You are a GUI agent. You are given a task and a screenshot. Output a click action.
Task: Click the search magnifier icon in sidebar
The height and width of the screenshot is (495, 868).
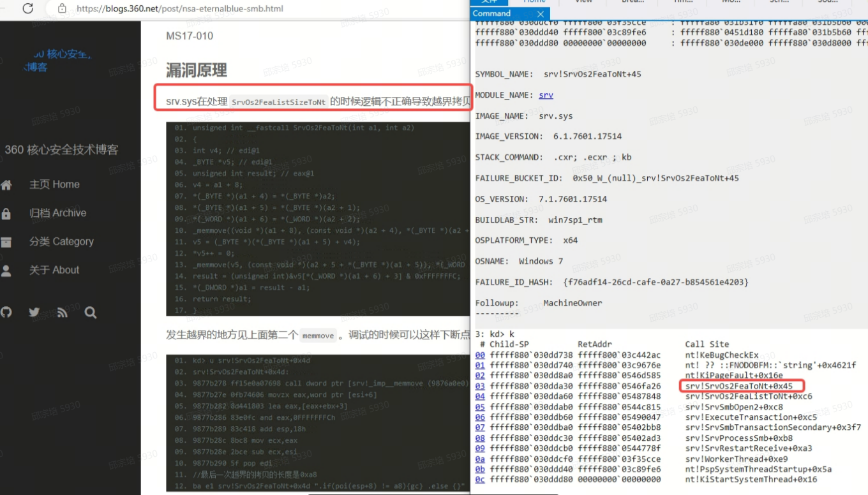click(x=90, y=313)
